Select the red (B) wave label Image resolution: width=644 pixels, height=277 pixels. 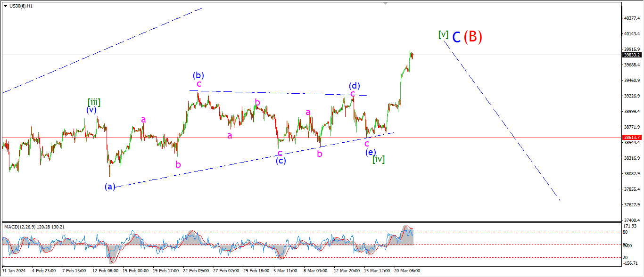[x=472, y=37]
